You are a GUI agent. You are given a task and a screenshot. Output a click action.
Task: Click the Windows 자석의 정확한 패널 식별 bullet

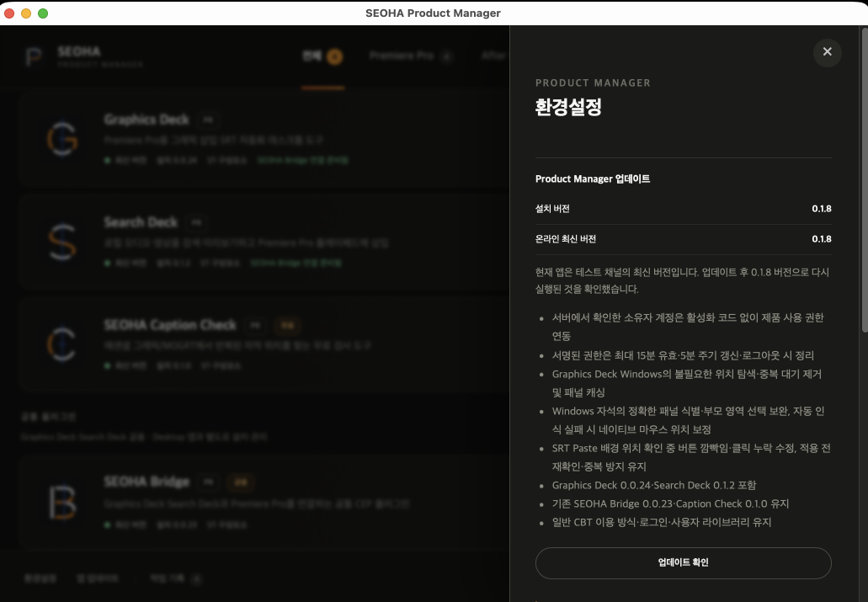688,420
